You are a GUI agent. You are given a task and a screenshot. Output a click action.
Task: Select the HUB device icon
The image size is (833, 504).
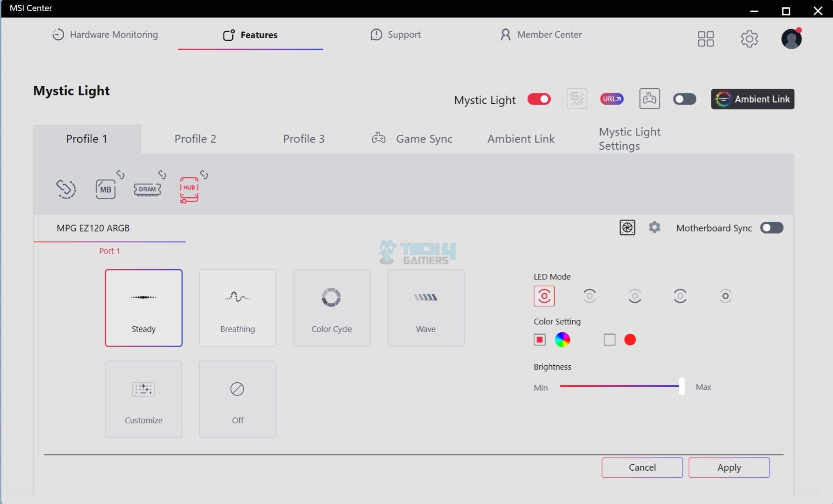189,190
